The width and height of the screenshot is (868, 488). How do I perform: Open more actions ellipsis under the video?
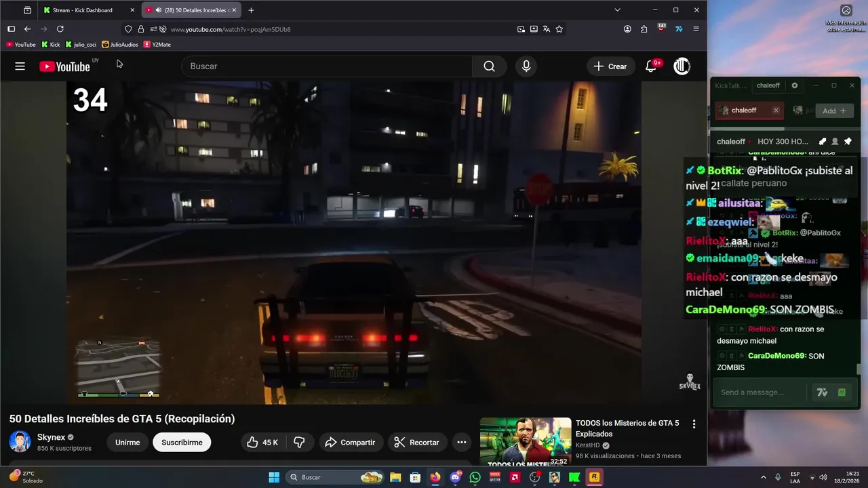pos(462,443)
